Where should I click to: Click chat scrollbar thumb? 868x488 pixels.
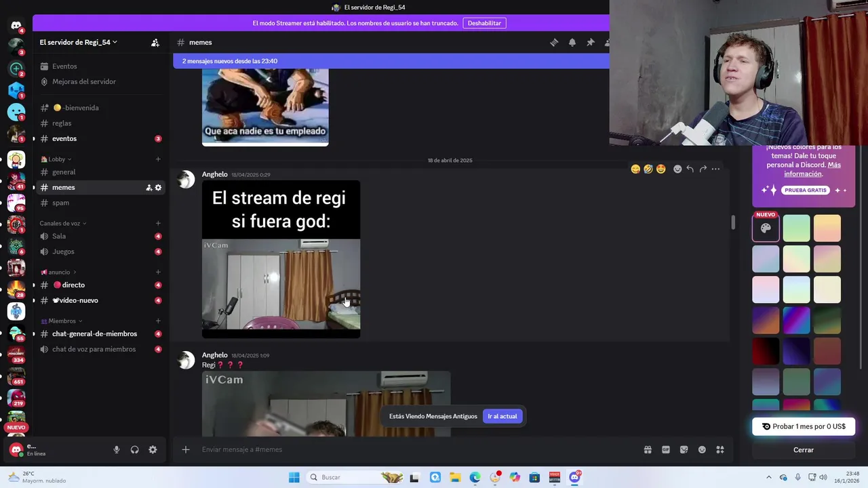point(732,222)
